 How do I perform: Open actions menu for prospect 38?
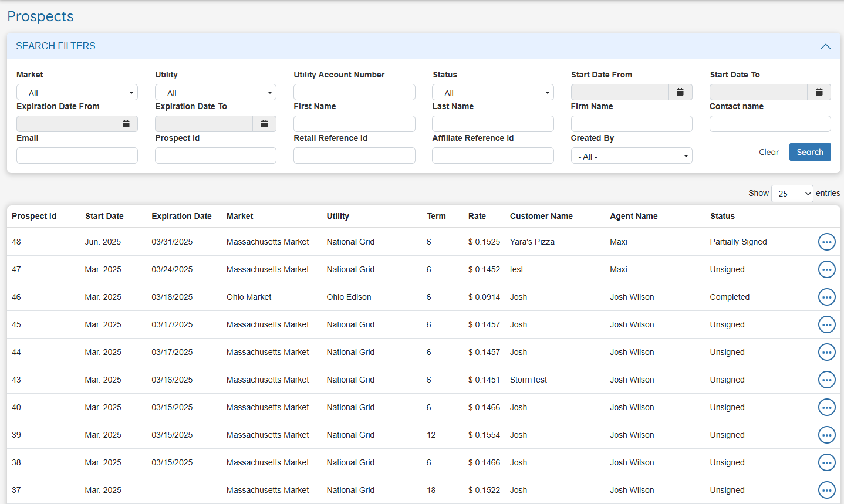(x=826, y=462)
